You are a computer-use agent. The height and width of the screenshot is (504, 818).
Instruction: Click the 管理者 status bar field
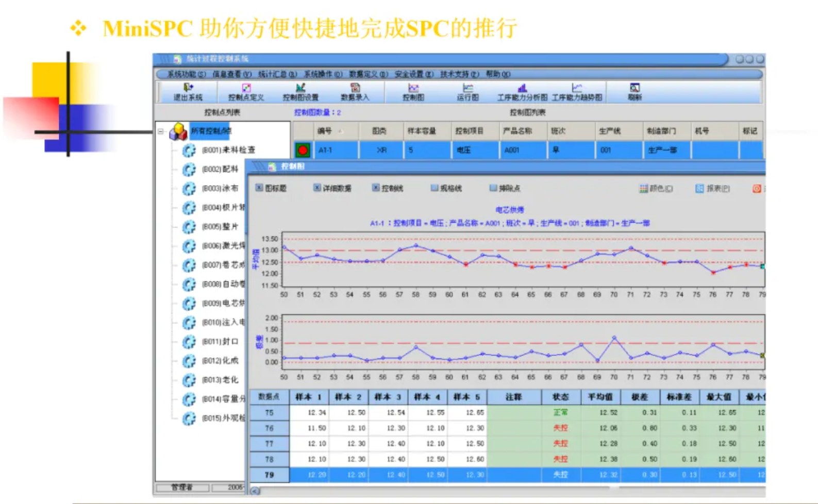click(x=182, y=488)
